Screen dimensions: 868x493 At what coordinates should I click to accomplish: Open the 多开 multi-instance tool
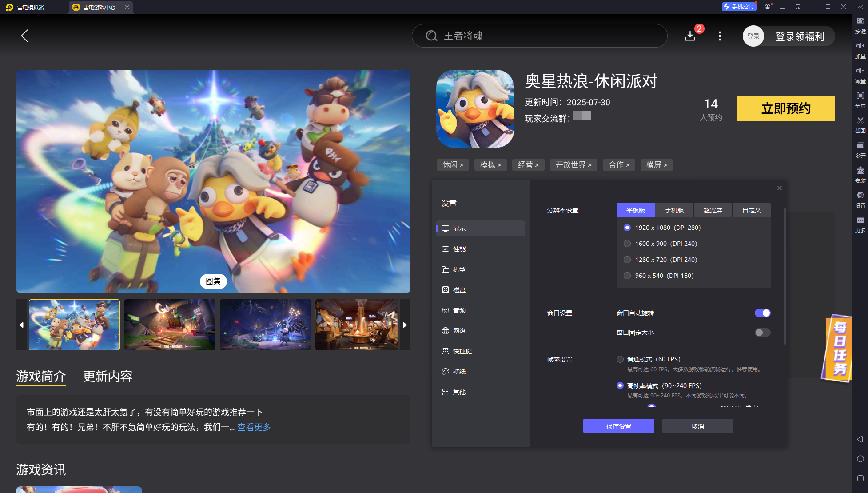pyautogui.click(x=860, y=150)
